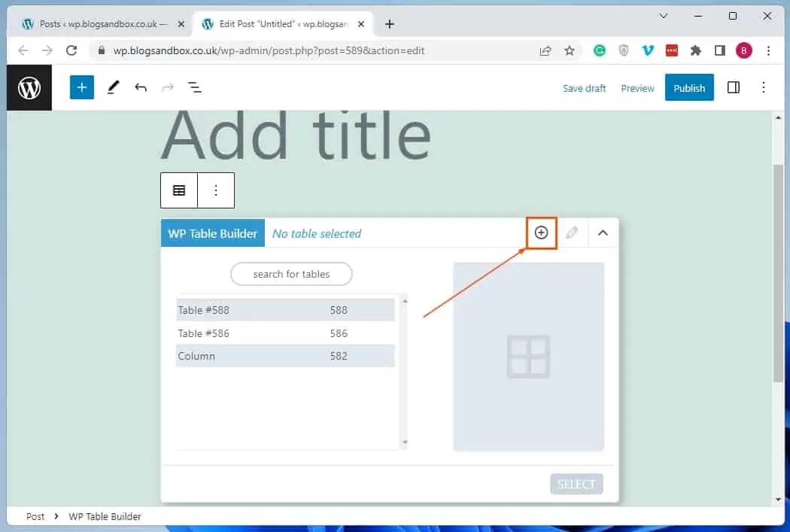Open the document overview list view
The height and width of the screenshot is (532, 790).
tap(195, 87)
